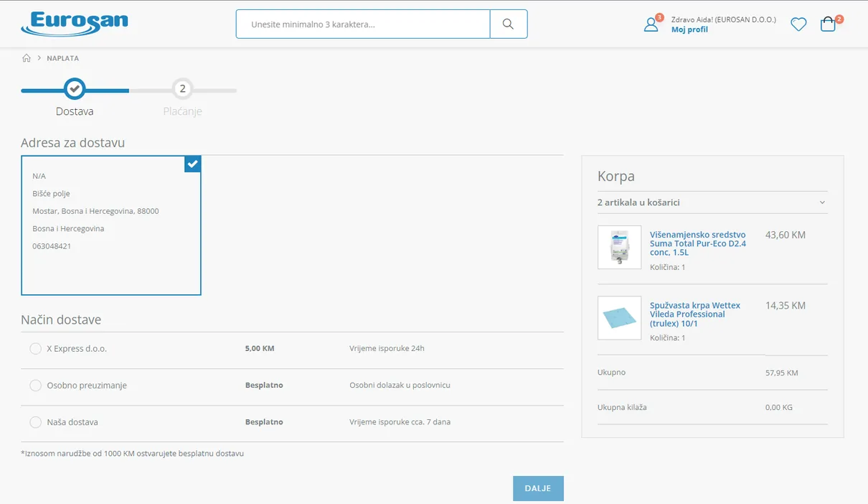Select Osobno preuzimanje delivery option
The height and width of the screenshot is (504, 868).
click(35, 386)
